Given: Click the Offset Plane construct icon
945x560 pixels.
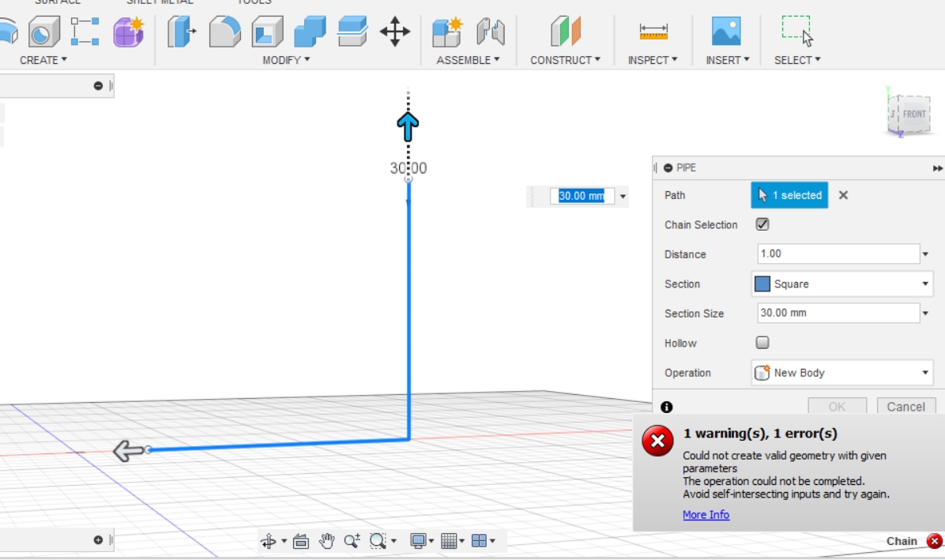Looking at the screenshot, I should coord(565,32).
